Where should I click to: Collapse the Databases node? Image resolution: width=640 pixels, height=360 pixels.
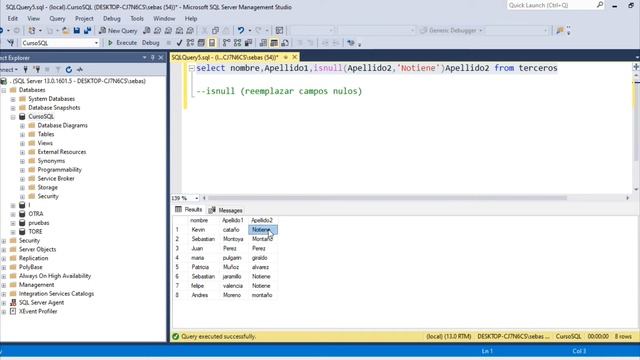coord(4,90)
